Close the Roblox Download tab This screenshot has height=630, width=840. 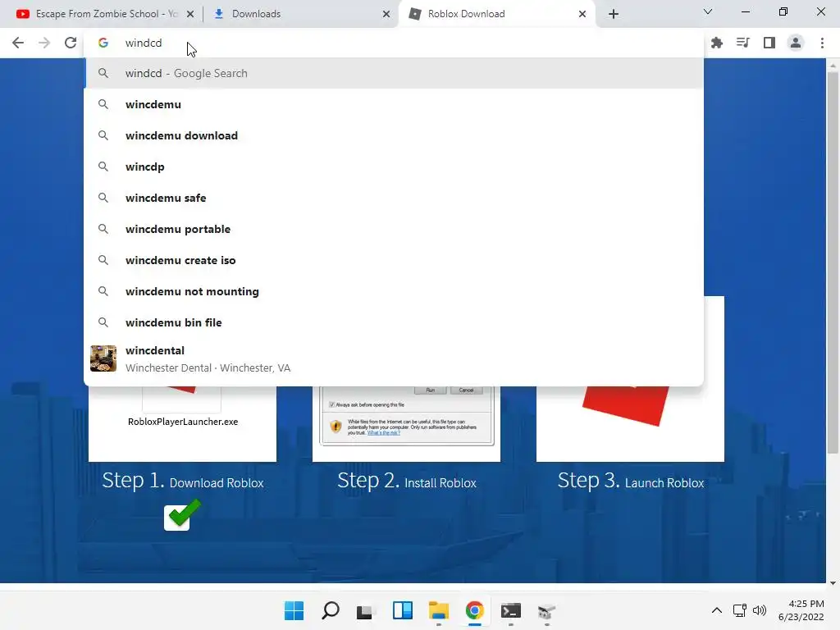coord(582,14)
